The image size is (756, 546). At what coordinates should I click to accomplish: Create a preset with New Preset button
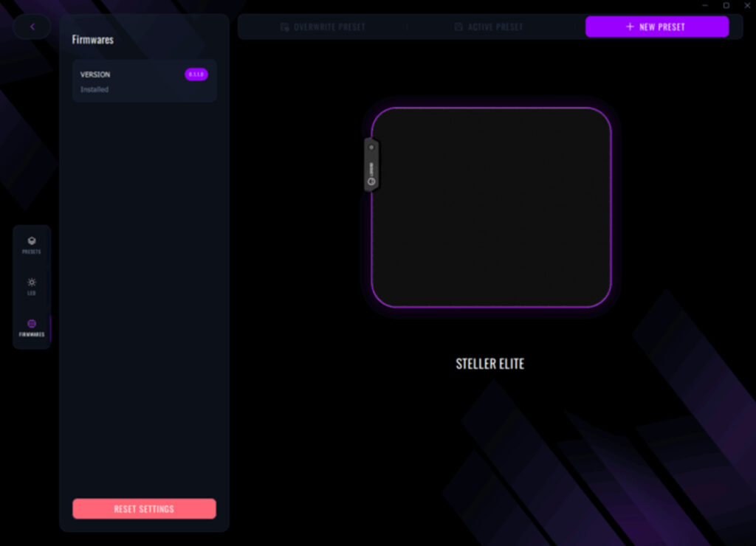(x=656, y=27)
